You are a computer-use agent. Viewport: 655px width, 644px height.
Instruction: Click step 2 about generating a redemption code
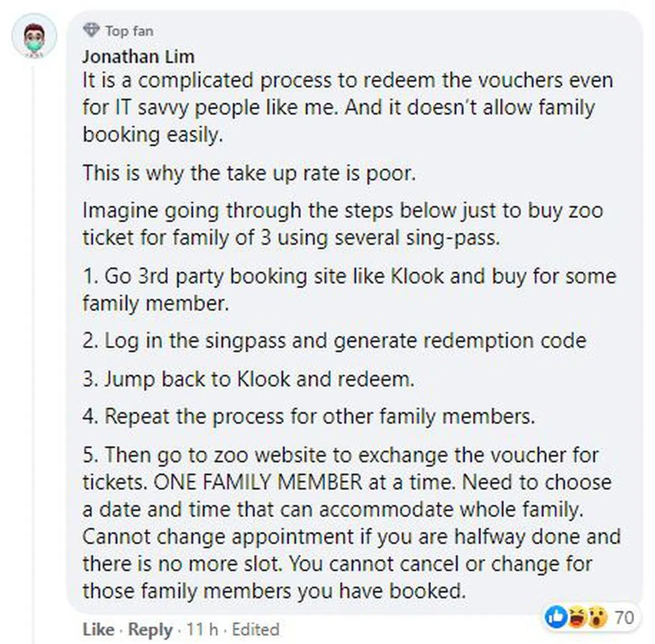point(334,341)
